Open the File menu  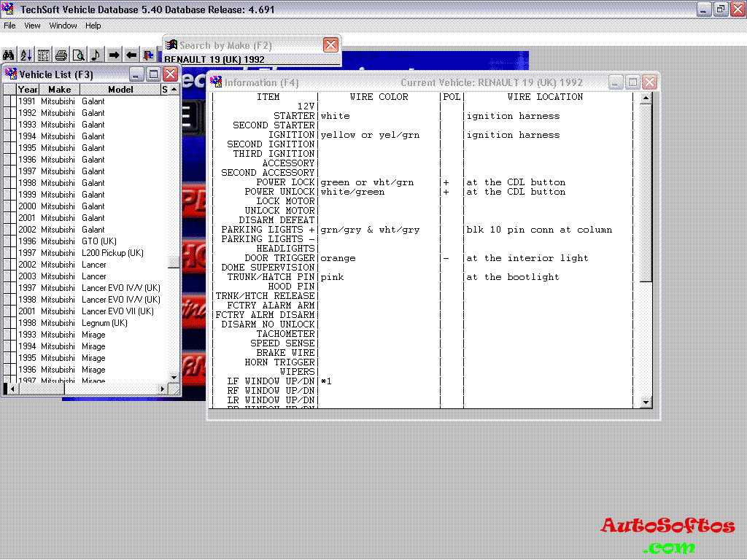[x=9, y=26]
